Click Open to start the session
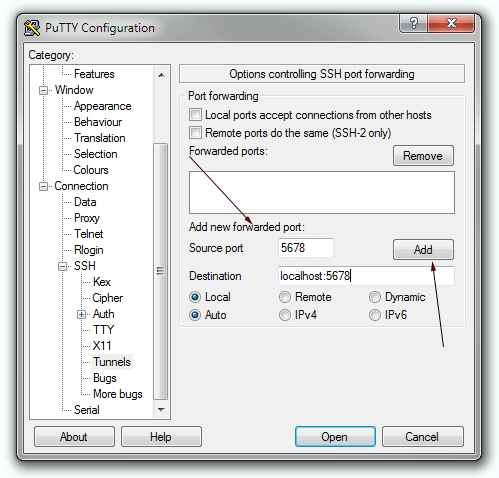Image resolution: width=499 pixels, height=478 pixels. point(335,436)
